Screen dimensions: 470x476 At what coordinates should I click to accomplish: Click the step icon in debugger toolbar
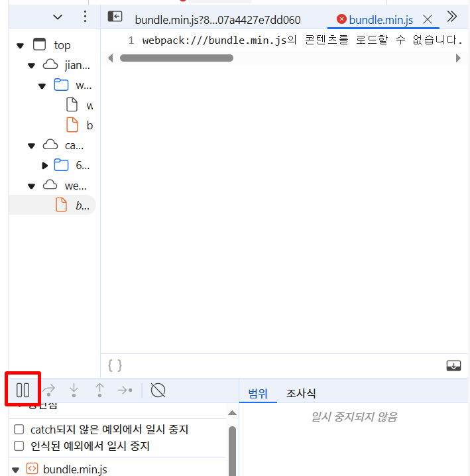point(125,390)
